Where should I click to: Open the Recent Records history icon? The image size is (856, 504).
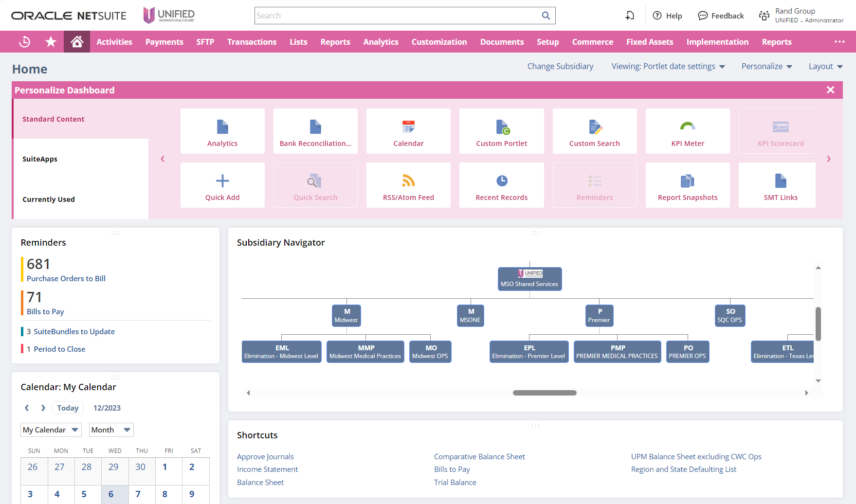(x=24, y=42)
